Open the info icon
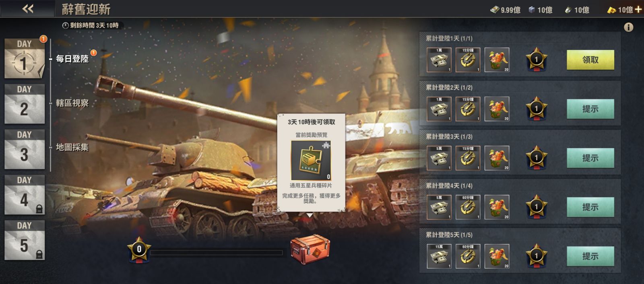Viewport: 644px width, 284px height. tap(628, 27)
